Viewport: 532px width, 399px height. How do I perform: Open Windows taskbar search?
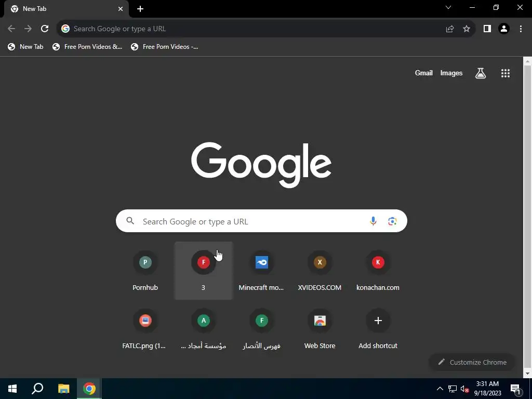click(x=37, y=389)
